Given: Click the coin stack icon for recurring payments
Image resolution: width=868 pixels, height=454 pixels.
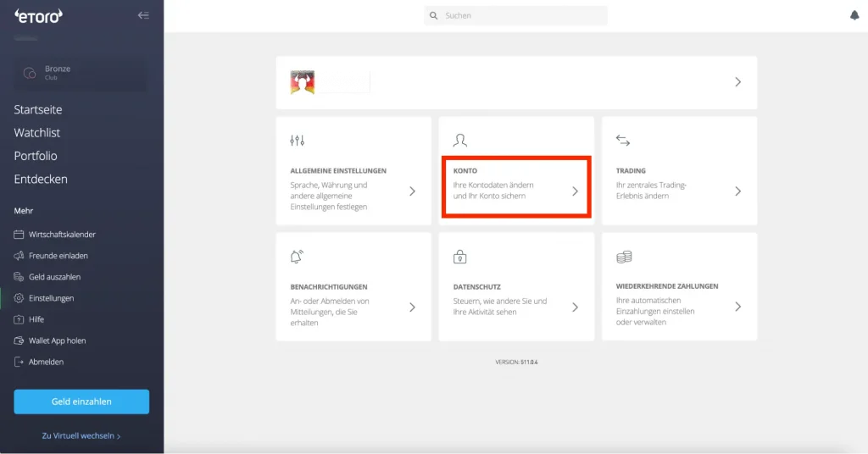Looking at the screenshot, I should click(624, 257).
